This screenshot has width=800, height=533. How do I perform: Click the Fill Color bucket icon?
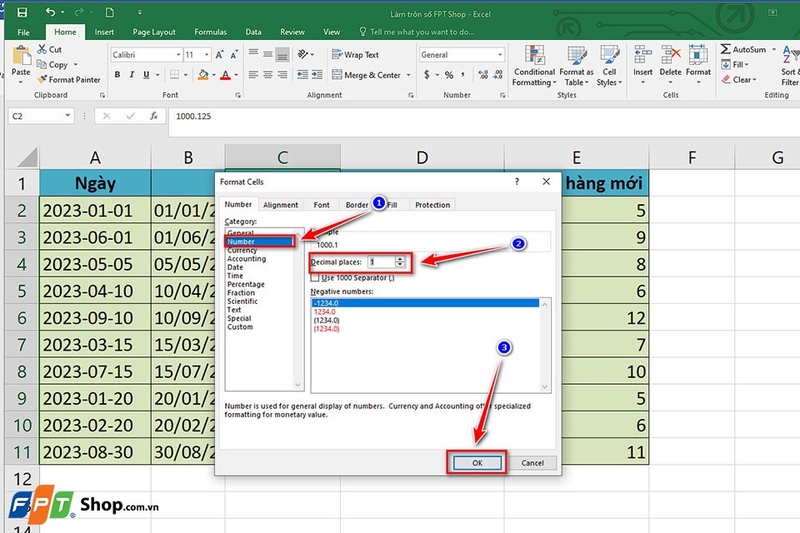point(203,75)
